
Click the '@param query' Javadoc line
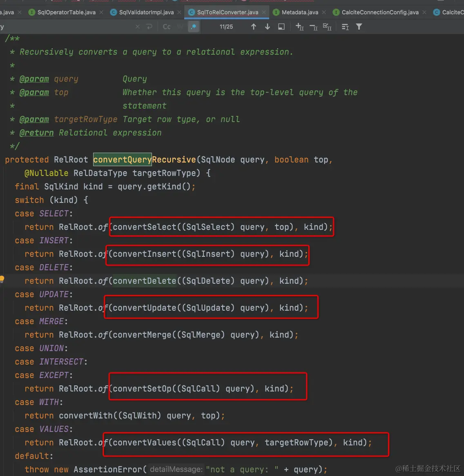78,79
